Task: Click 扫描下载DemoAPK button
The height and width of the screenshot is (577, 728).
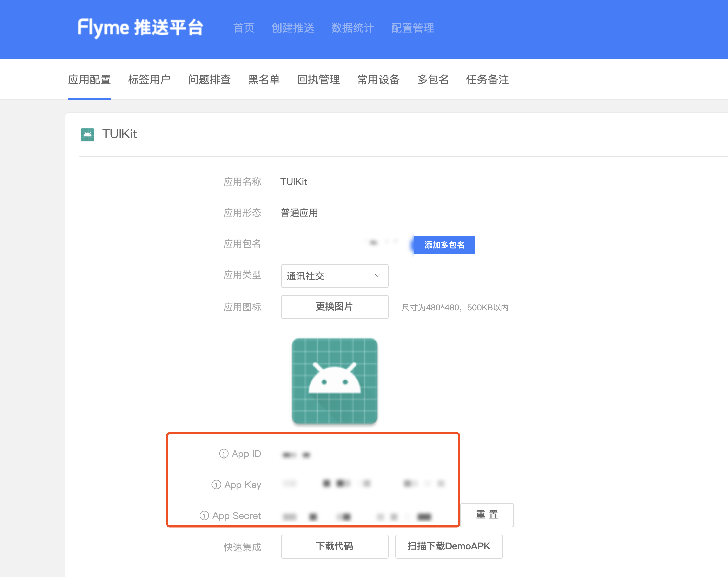Action: pyautogui.click(x=449, y=546)
